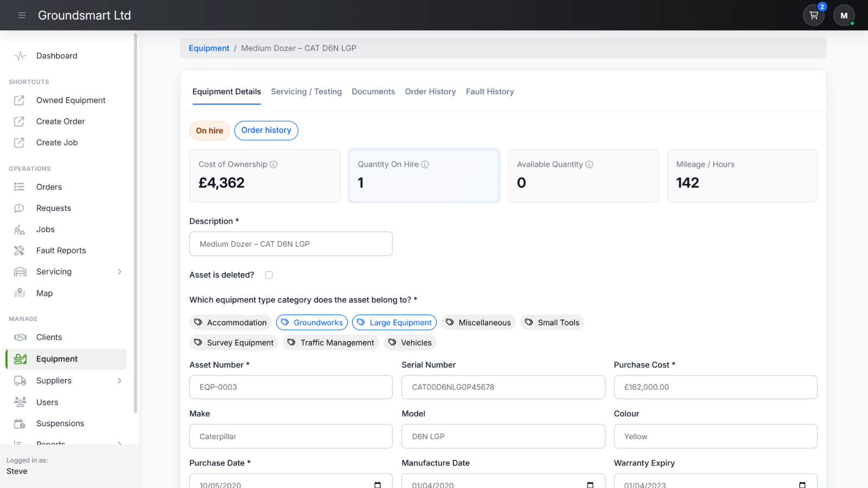Switch to the Servicing / Testing tab
Image resolution: width=868 pixels, height=488 pixels.
tap(307, 92)
